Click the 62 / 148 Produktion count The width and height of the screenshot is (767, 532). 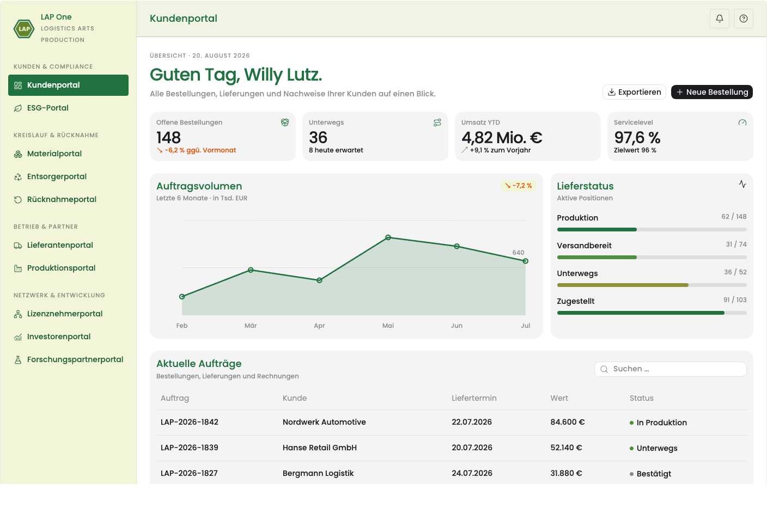pyautogui.click(x=734, y=217)
